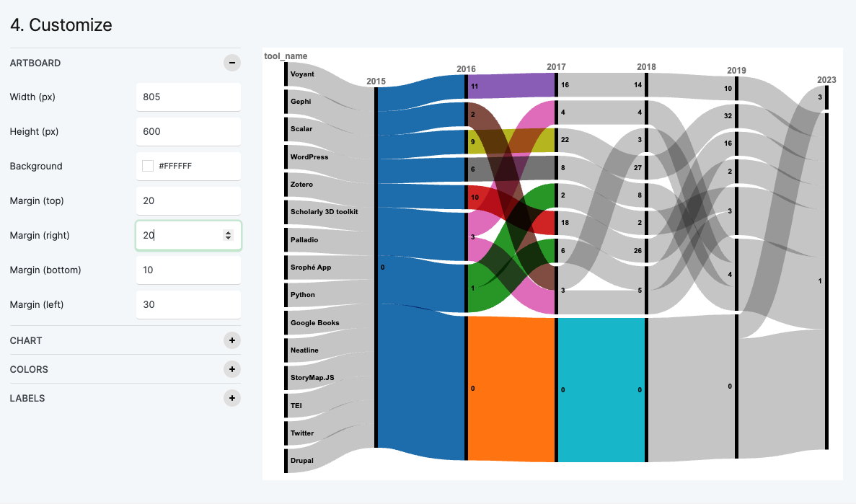This screenshot has width=856, height=504.
Task: Click the Margin (right) stepper arrows
Action: [x=228, y=235]
